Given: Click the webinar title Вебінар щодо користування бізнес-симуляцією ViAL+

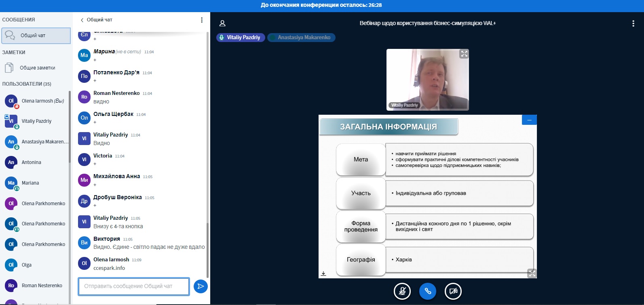Looking at the screenshot, I should click(428, 23).
